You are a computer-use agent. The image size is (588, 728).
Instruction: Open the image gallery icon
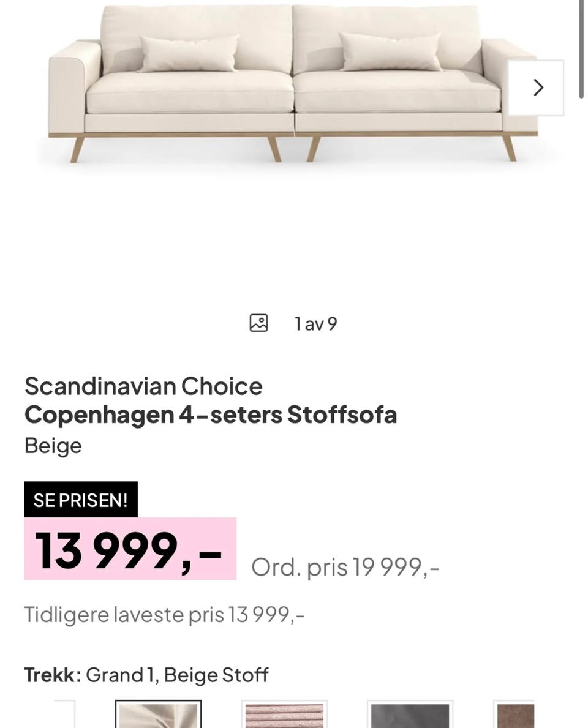pos(258,323)
